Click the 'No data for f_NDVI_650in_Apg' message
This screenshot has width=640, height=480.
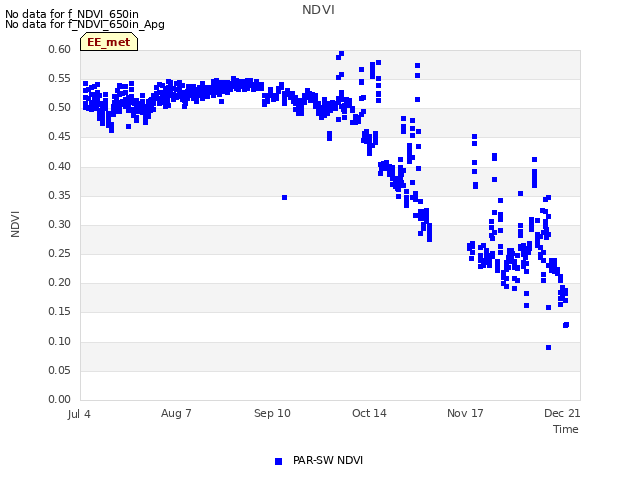click(x=85, y=24)
